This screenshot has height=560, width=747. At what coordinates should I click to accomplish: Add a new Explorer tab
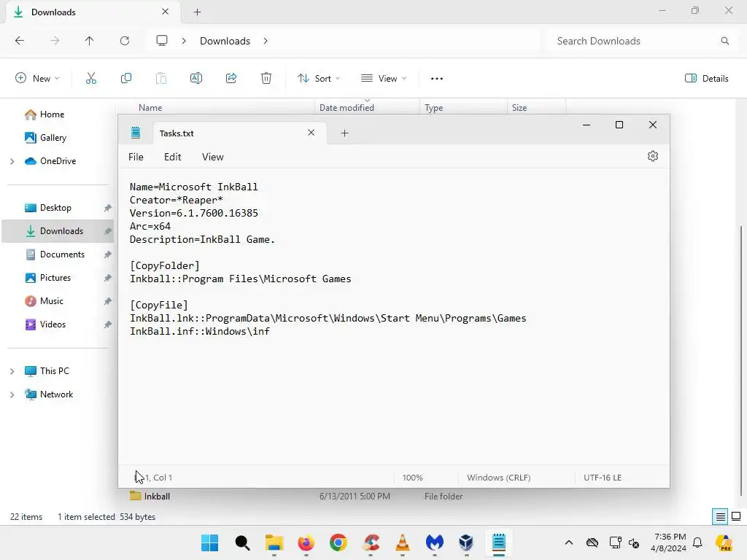(x=197, y=12)
